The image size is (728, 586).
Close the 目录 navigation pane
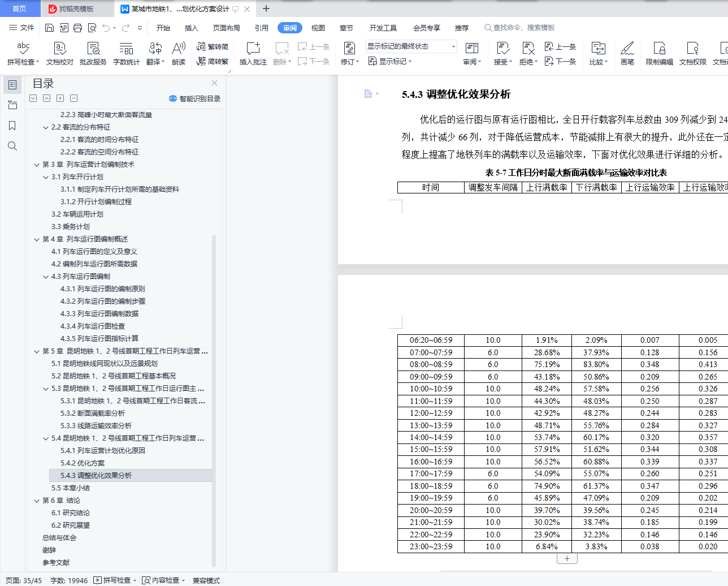[x=214, y=83]
